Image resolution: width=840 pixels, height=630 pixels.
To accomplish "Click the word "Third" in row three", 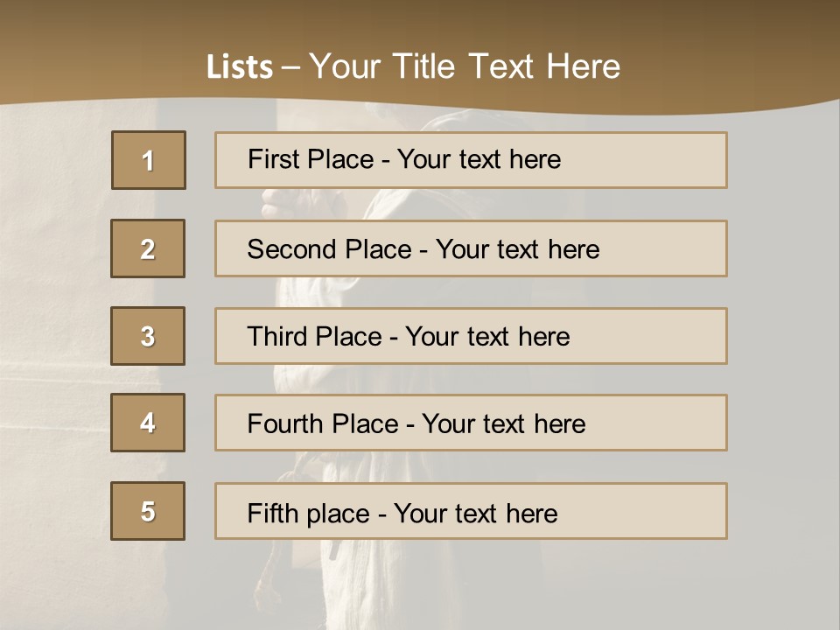I will (x=278, y=337).
